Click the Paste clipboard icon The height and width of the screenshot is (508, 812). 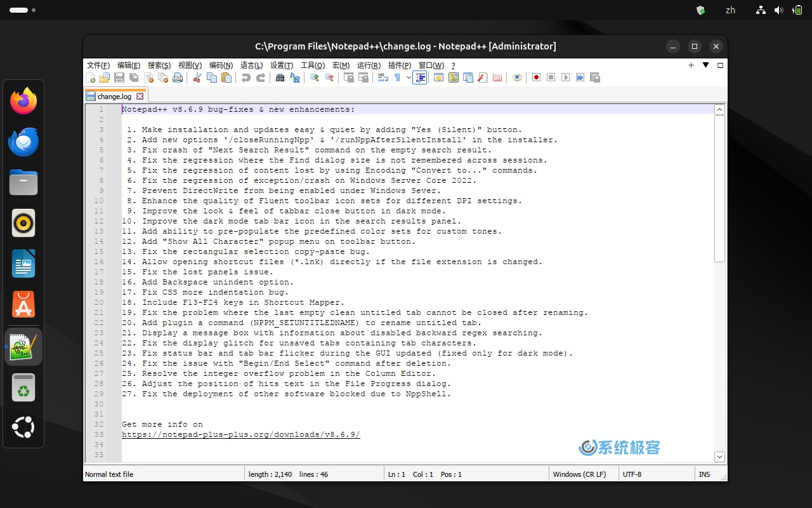(x=226, y=77)
